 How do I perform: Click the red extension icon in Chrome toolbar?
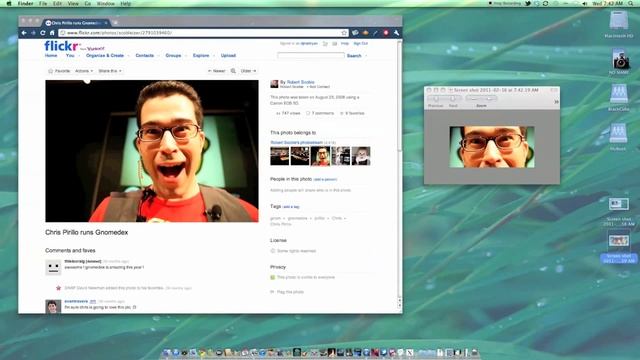386,33
